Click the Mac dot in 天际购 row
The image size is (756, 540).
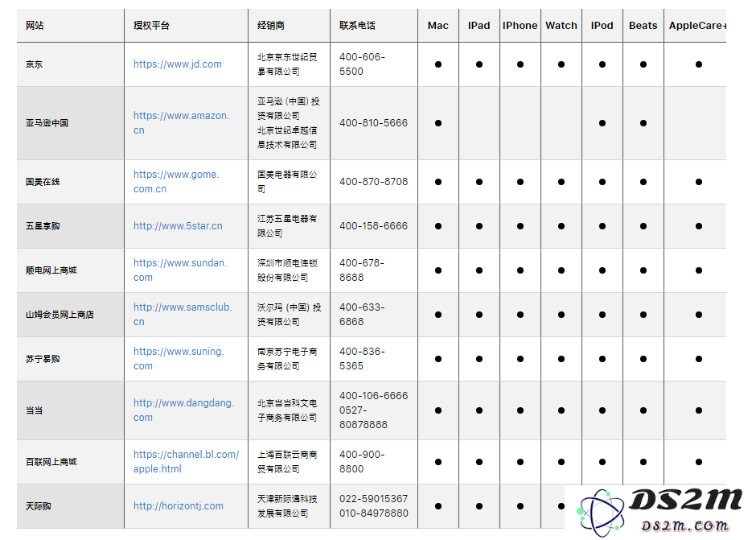438,505
